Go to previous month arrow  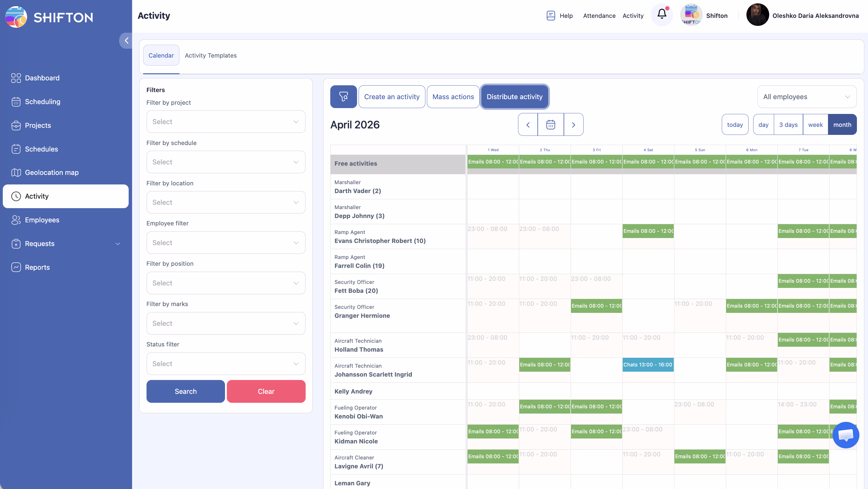pyautogui.click(x=528, y=125)
